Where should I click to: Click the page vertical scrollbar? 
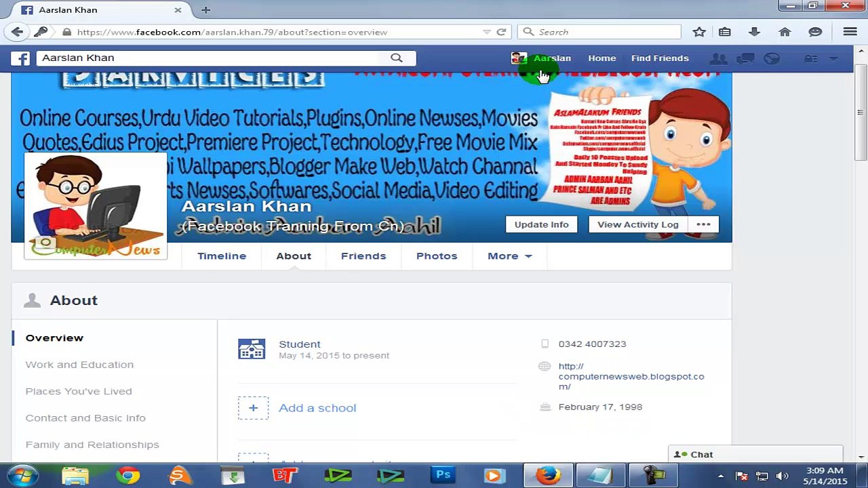861,113
